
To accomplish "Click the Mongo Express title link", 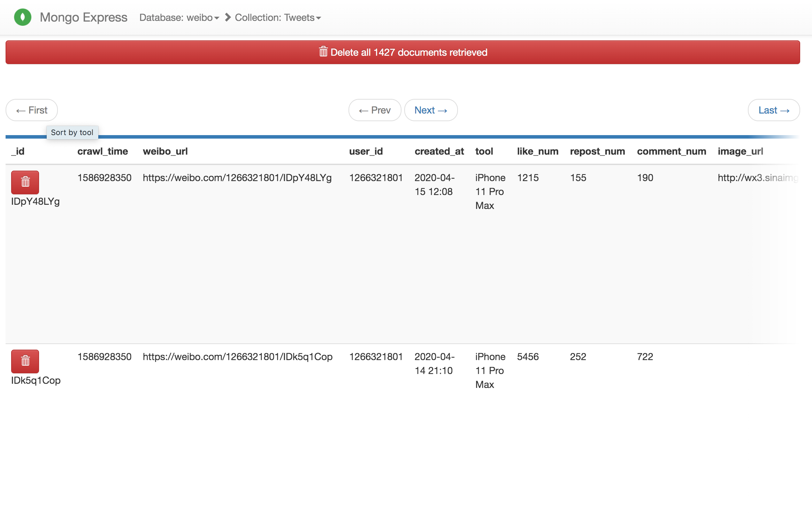I will [x=84, y=17].
